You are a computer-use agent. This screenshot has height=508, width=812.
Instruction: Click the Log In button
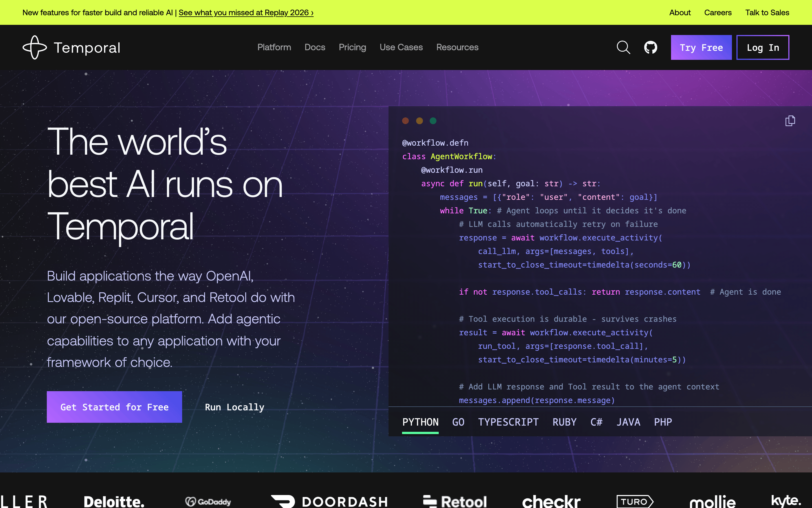pos(763,47)
